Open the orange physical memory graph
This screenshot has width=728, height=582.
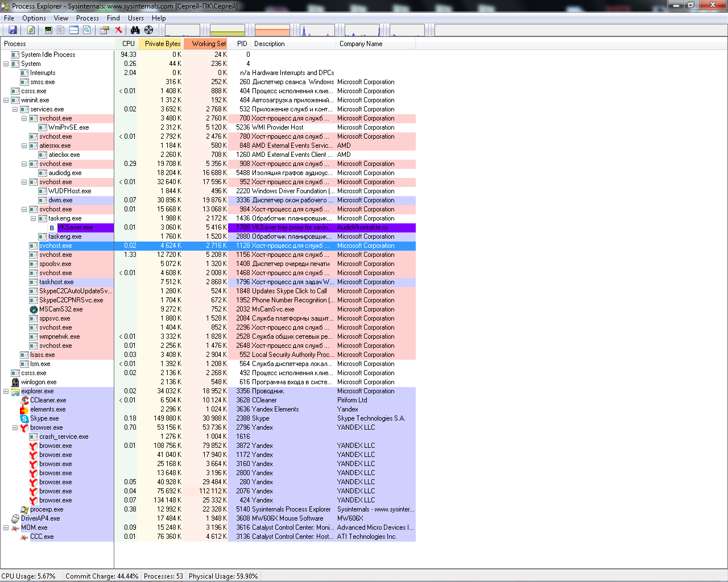click(x=272, y=30)
